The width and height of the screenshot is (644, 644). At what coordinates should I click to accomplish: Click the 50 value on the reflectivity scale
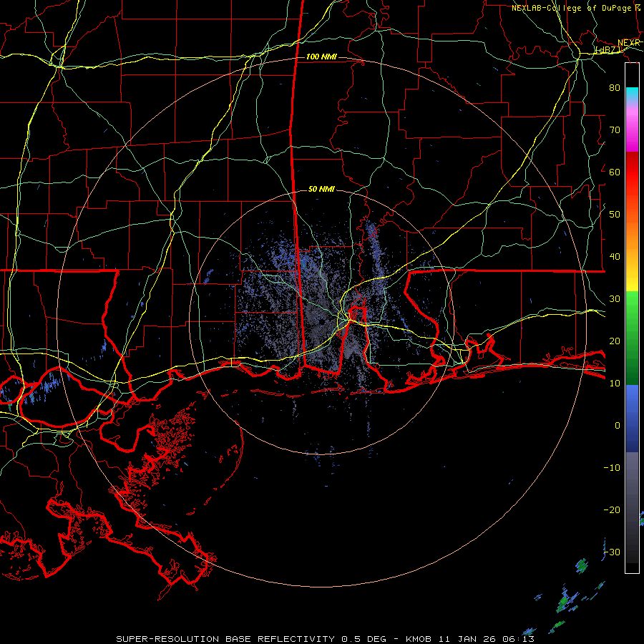click(615, 215)
